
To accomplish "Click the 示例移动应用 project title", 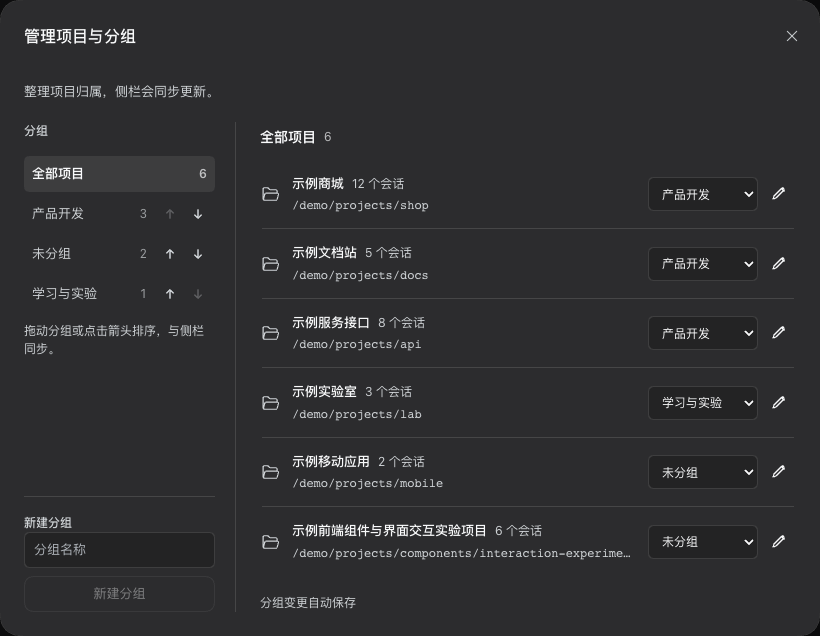I will pos(331,461).
